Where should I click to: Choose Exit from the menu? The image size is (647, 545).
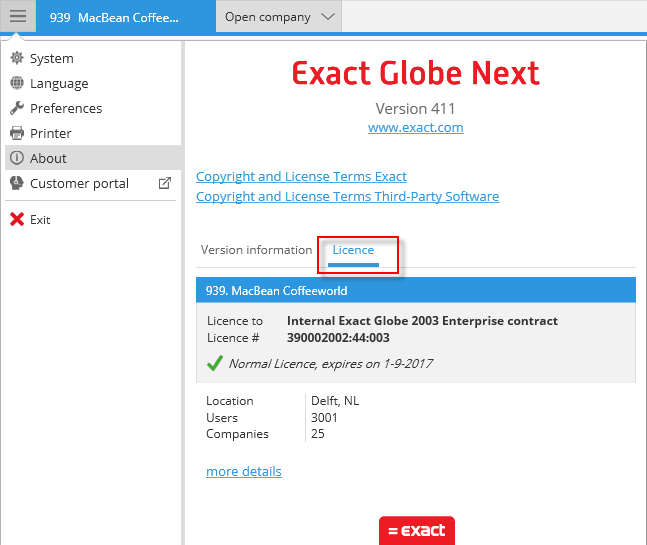point(93,219)
